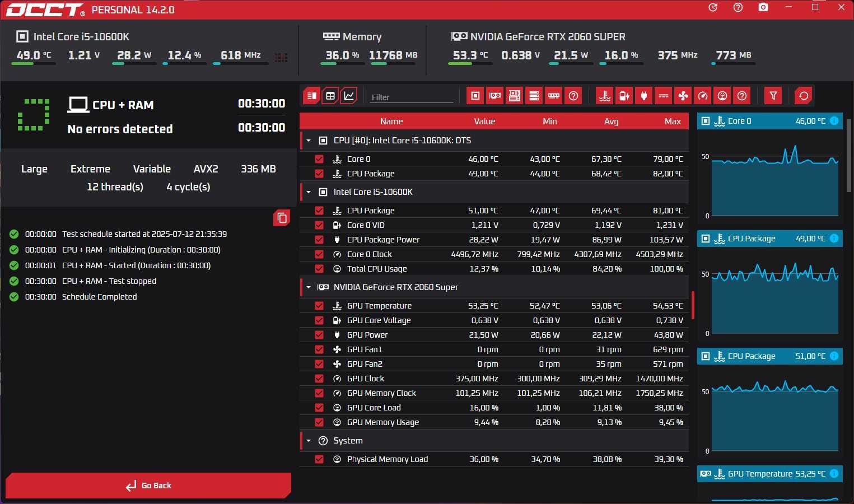Viewport: 854px width, 504px height.
Task: Uncheck the Core 0 temperature sensor
Action: 319,159
